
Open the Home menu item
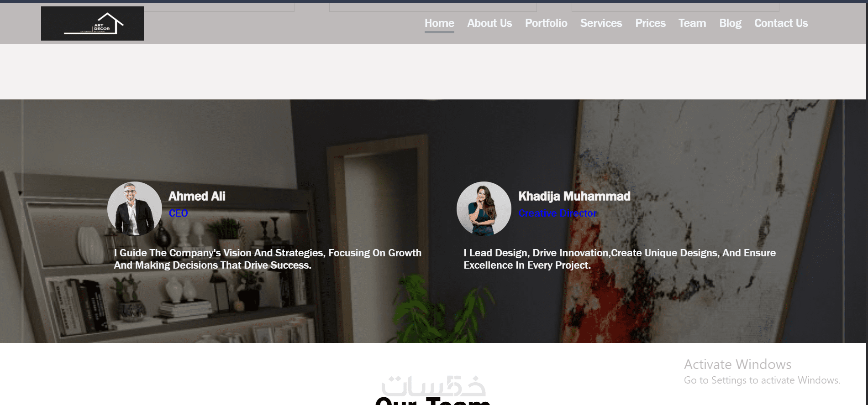pyautogui.click(x=439, y=23)
